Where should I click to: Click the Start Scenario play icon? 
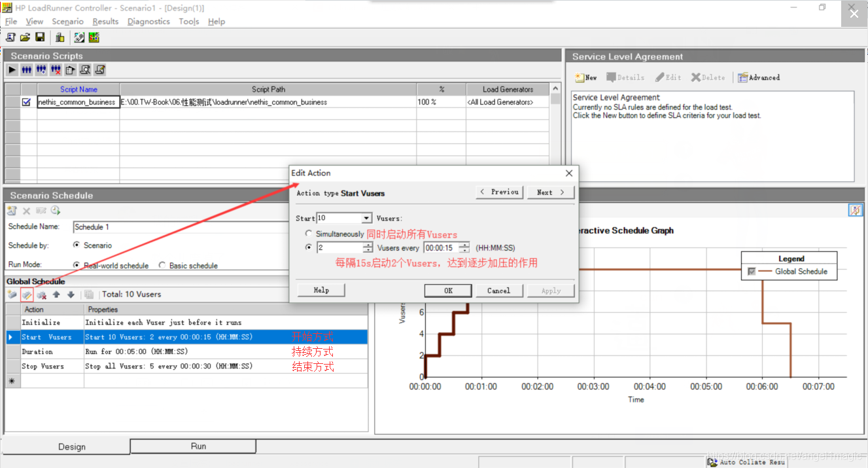[x=12, y=69]
